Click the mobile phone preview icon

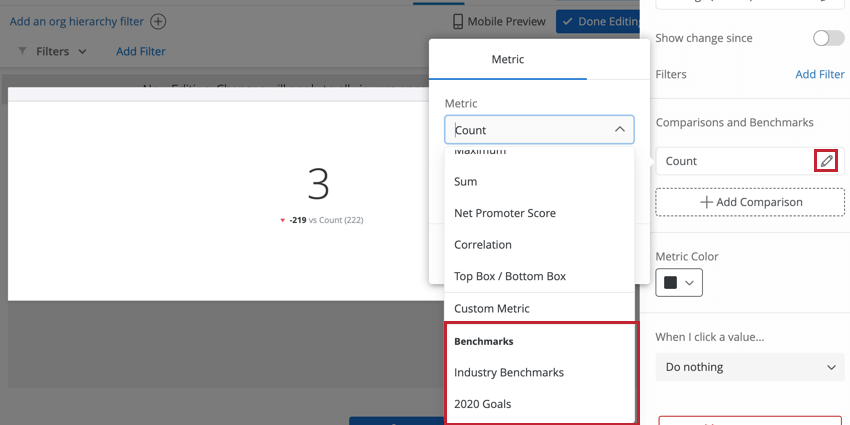458,22
